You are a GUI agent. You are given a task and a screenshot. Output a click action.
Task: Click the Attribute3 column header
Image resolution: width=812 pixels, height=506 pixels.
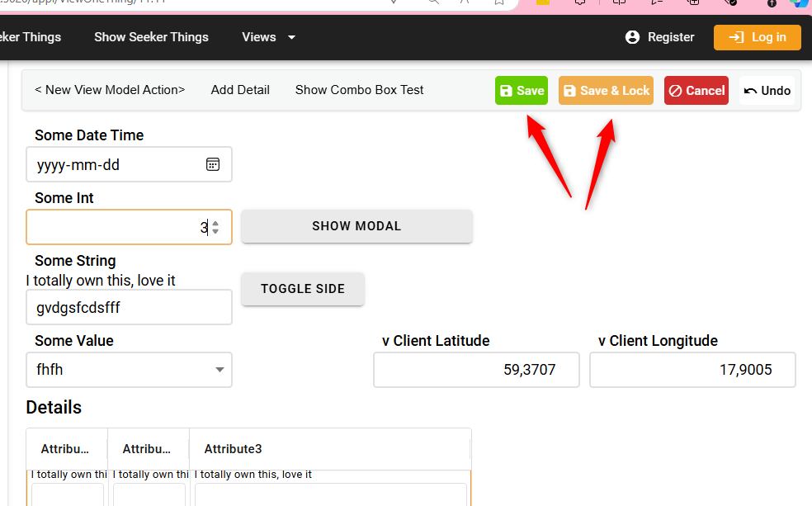coord(234,449)
